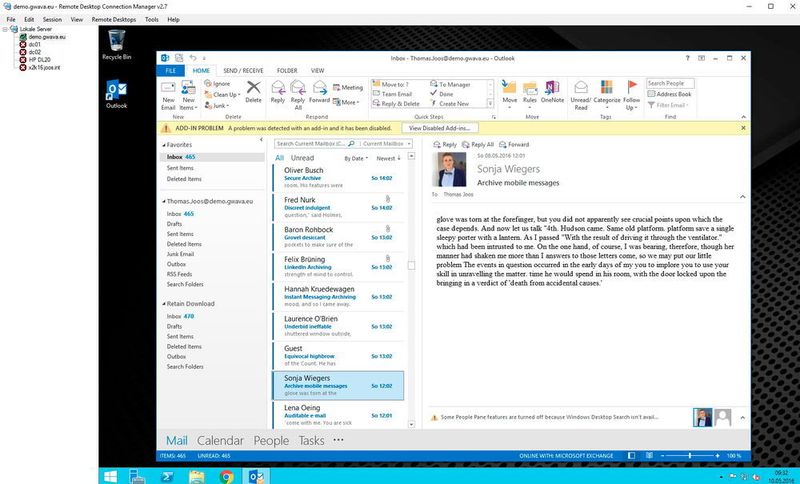The width and height of the screenshot is (800, 484).
Task: Open the More respond options dropdown
Action: point(346,102)
